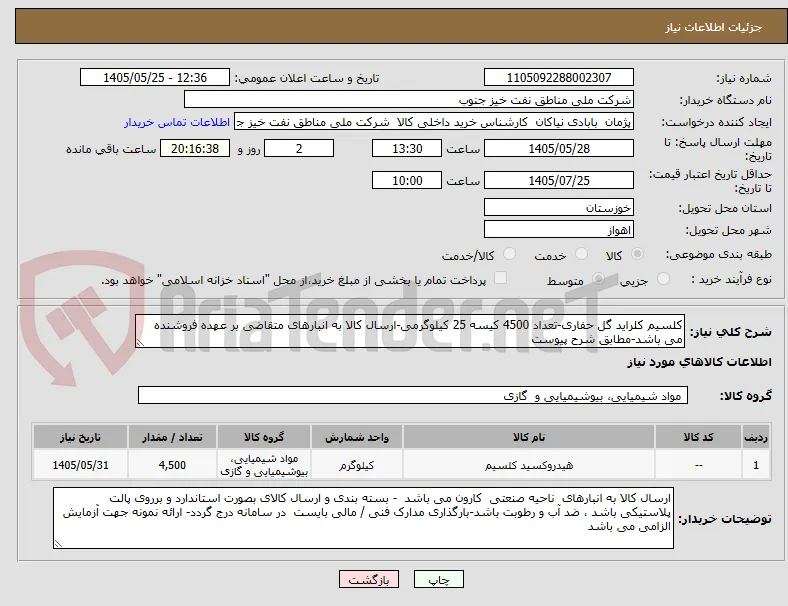This screenshot has width=788, height=606.
Task: Click the تعداد / مقدار column header
Action: 172,437
